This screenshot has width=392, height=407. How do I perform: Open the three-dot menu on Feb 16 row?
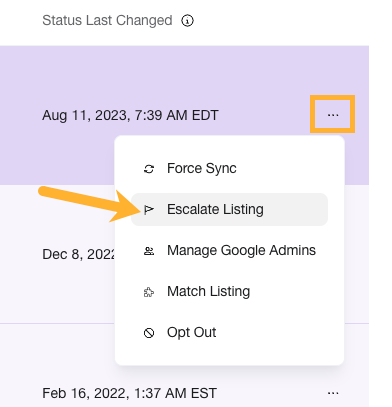coord(333,393)
